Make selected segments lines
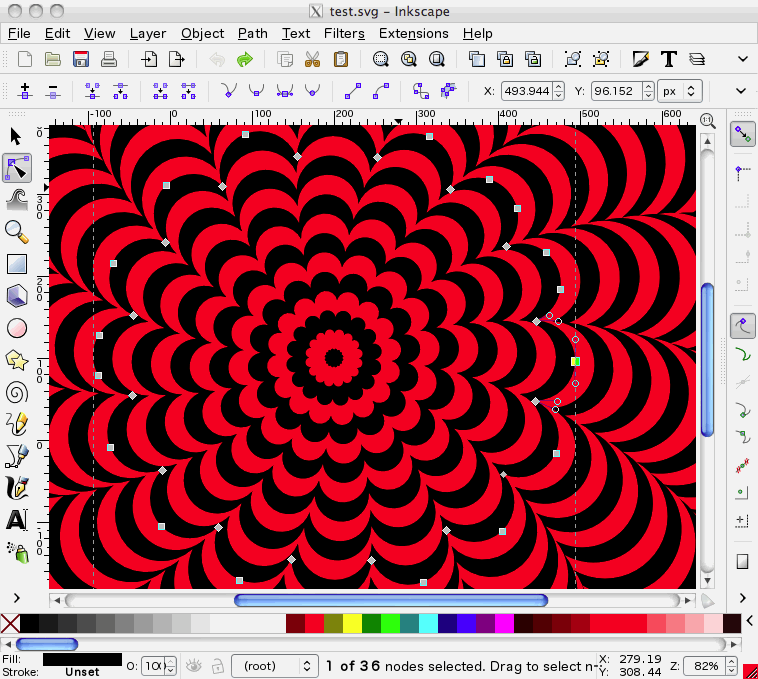This screenshot has width=758, height=679. tap(353, 91)
